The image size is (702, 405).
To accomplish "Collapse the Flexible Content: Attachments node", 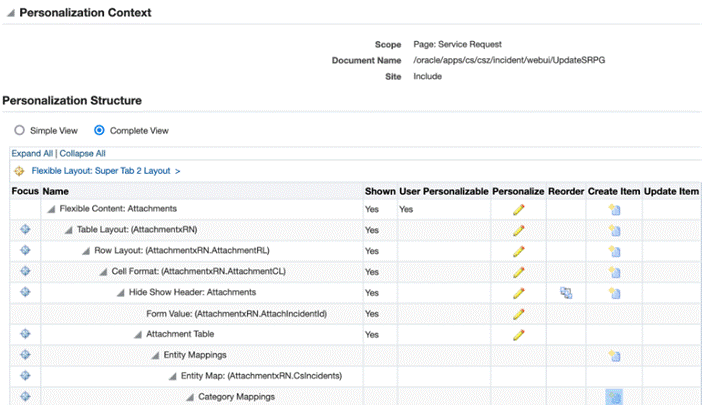I will tap(51, 209).
